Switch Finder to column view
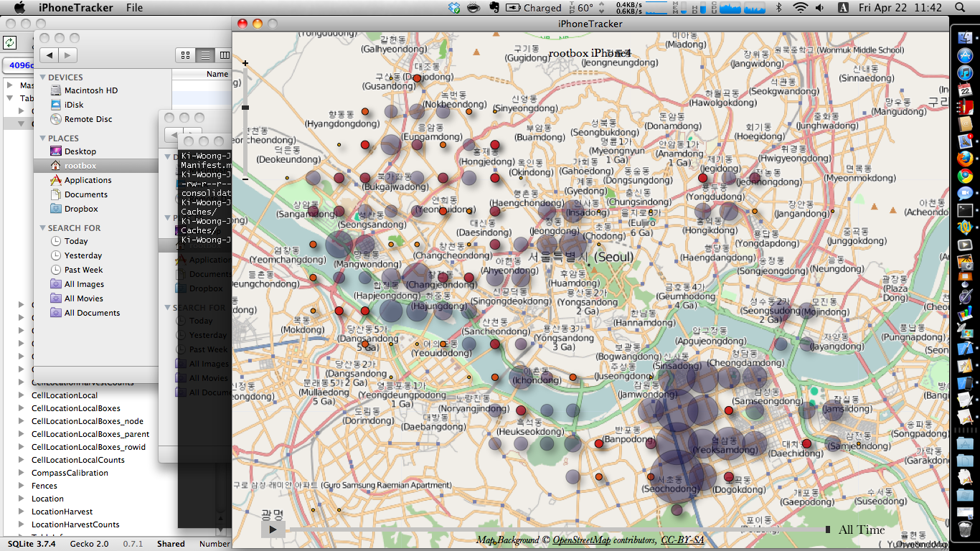 (224, 55)
